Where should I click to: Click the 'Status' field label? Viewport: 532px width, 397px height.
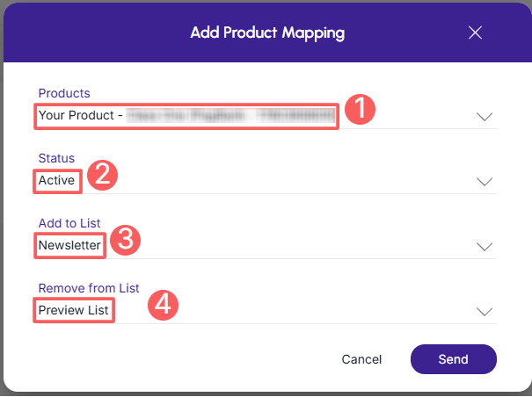[x=56, y=158]
